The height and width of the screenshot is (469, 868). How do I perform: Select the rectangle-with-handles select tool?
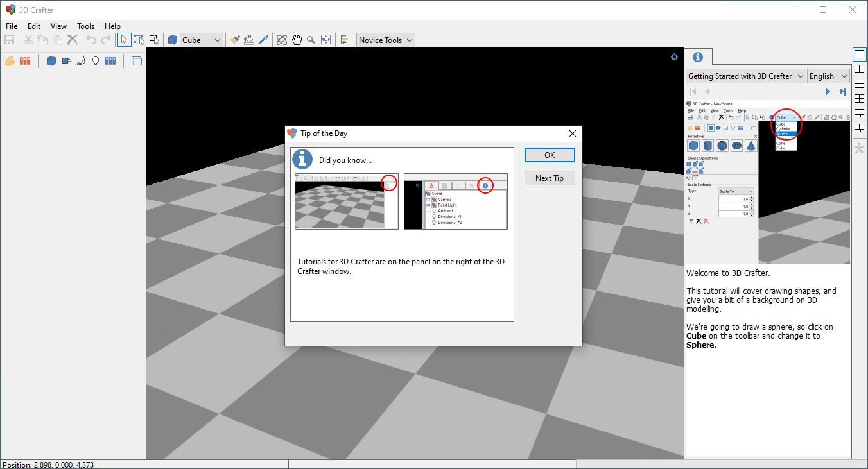pyautogui.click(x=139, y=40)
